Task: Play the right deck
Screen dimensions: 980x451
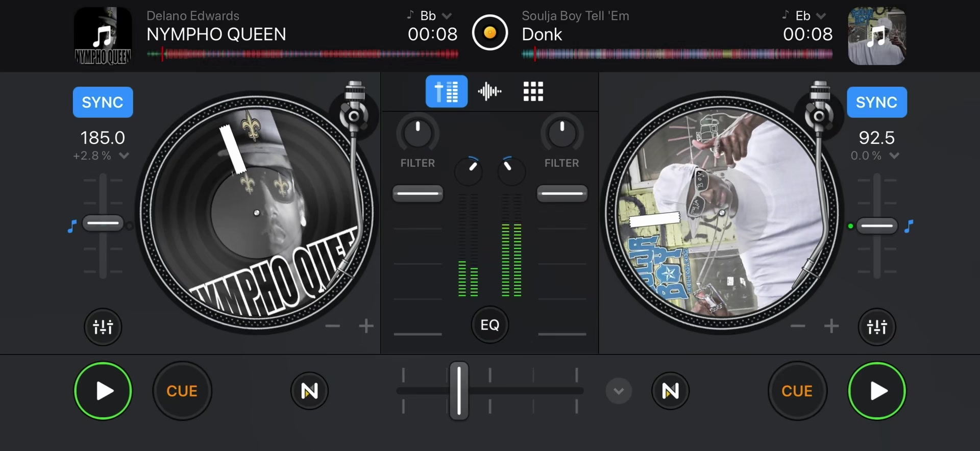Action: [877, 391]
